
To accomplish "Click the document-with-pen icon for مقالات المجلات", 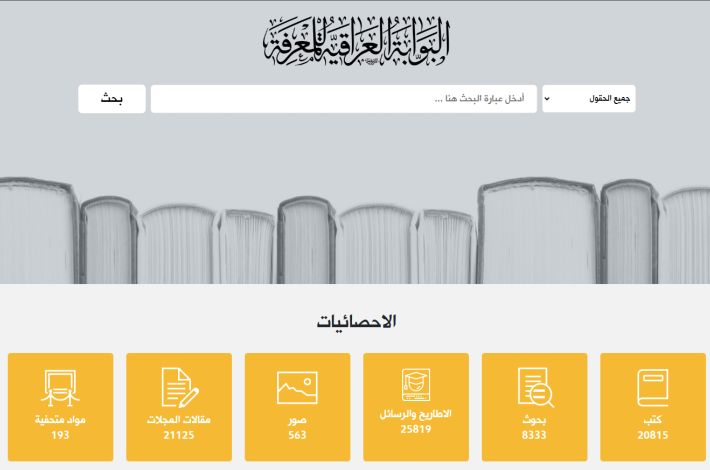I will pyautogui.click(x=179, y=388).
